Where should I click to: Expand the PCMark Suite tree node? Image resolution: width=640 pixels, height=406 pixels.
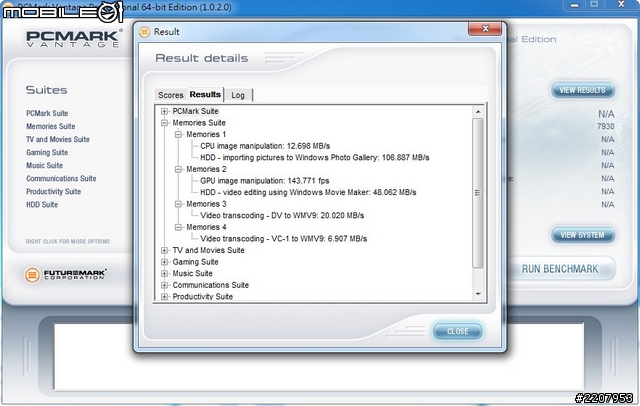(x=164, y=111)
